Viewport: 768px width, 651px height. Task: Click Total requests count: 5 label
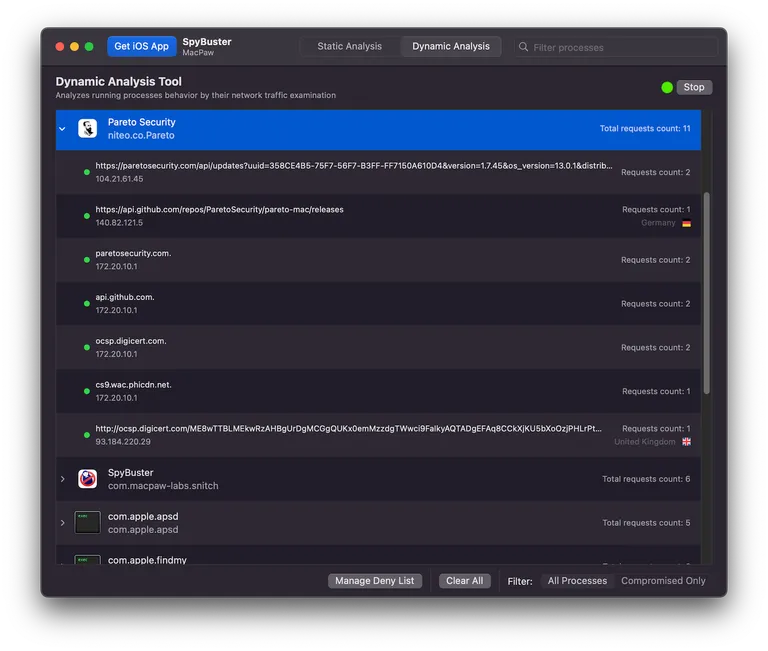coord(646,523)
